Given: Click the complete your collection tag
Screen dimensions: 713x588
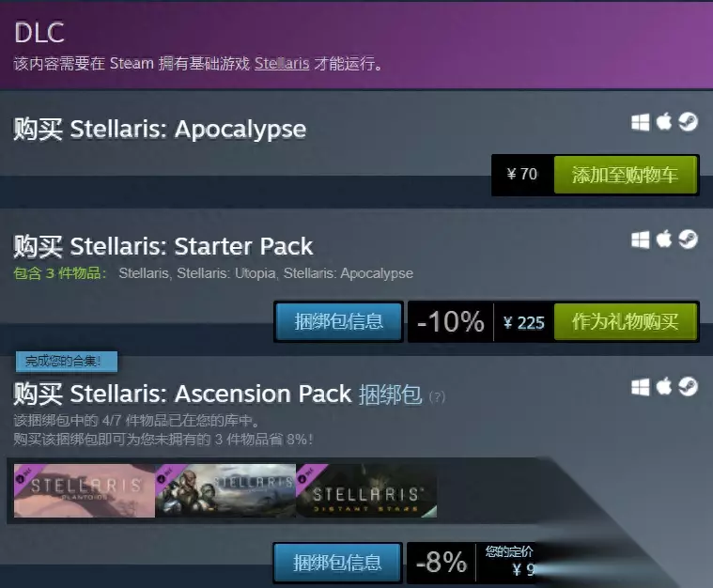Looking at the screenshot, I should pyautogui.click(x=67, y=362).
